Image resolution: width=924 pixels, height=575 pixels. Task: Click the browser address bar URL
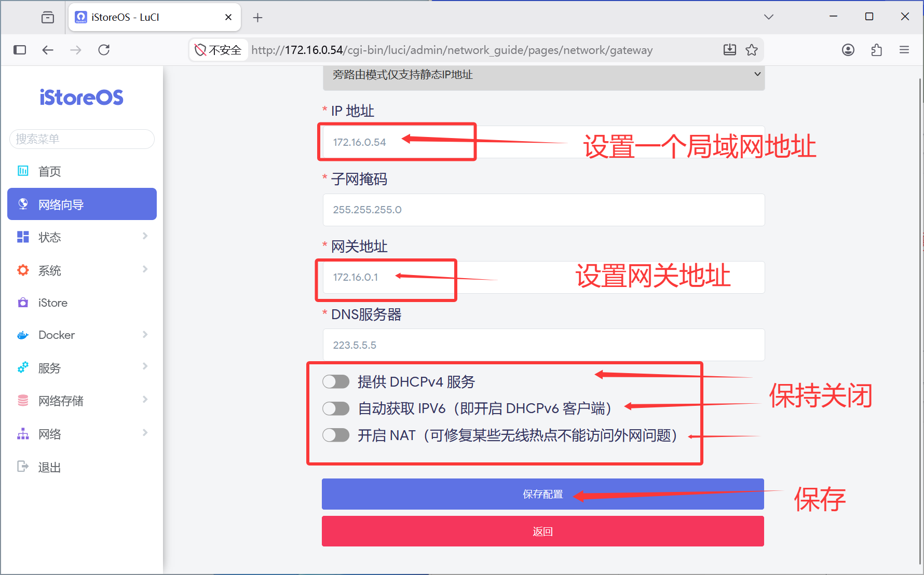coord(452,50)
